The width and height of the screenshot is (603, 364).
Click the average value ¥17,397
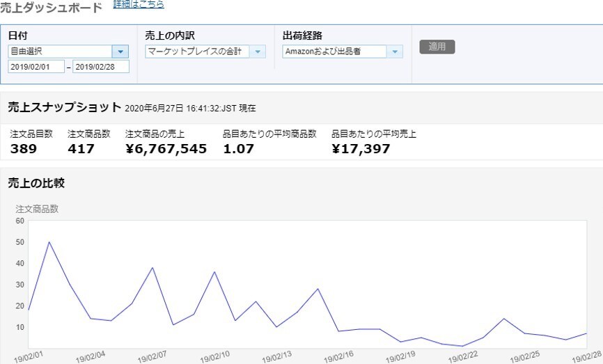(361, 149)
